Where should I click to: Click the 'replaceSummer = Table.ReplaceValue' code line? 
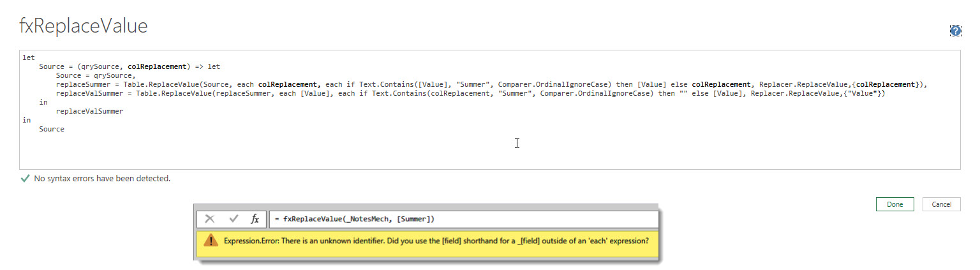(491, 84)
